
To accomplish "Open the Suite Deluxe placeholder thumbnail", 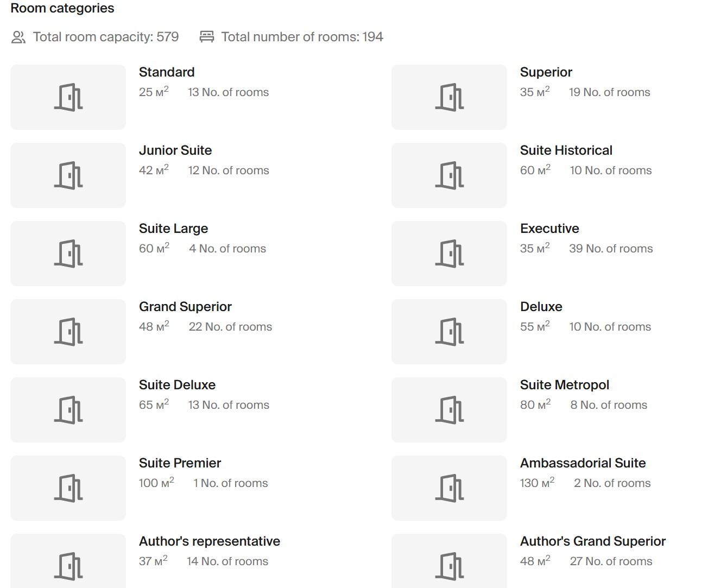I will (x=68, y=410).
